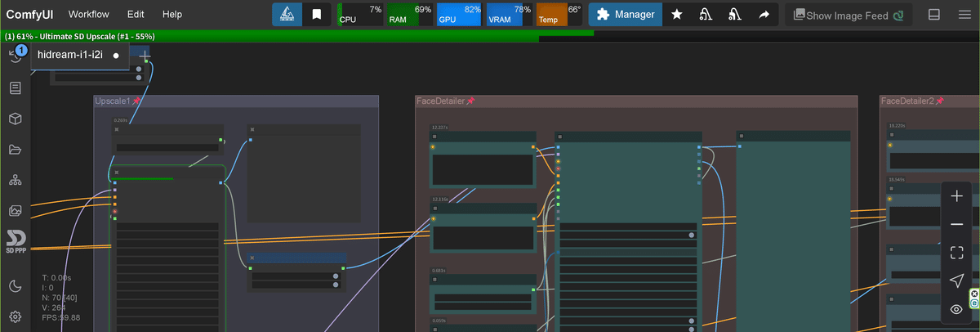
Task: Open the Help menu
Action: tap(172, 15)
